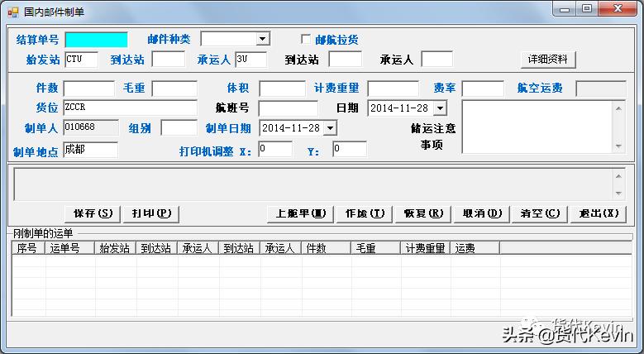Click the 承运人 field containing 3U

[x=251, y=60]
